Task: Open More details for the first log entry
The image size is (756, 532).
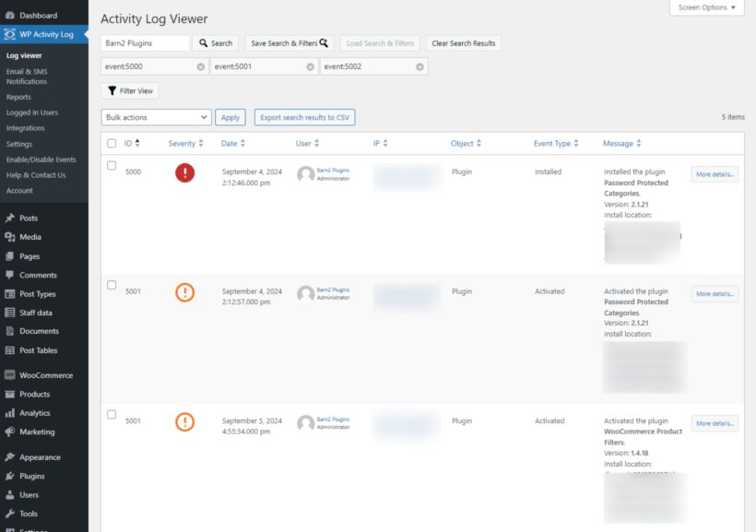Action: (714, 174)
